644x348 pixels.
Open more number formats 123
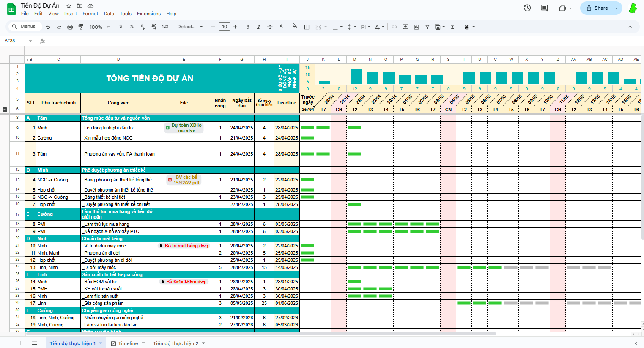coord(165,27)
